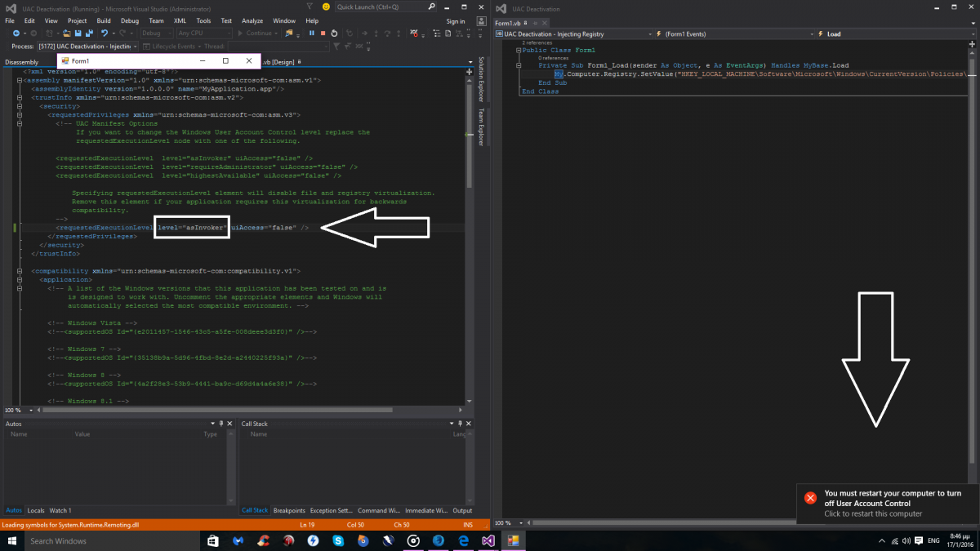This screenshot has height=551, width=980.
Task: Switch to the Watch 1 tab
Action: (60, 510)
